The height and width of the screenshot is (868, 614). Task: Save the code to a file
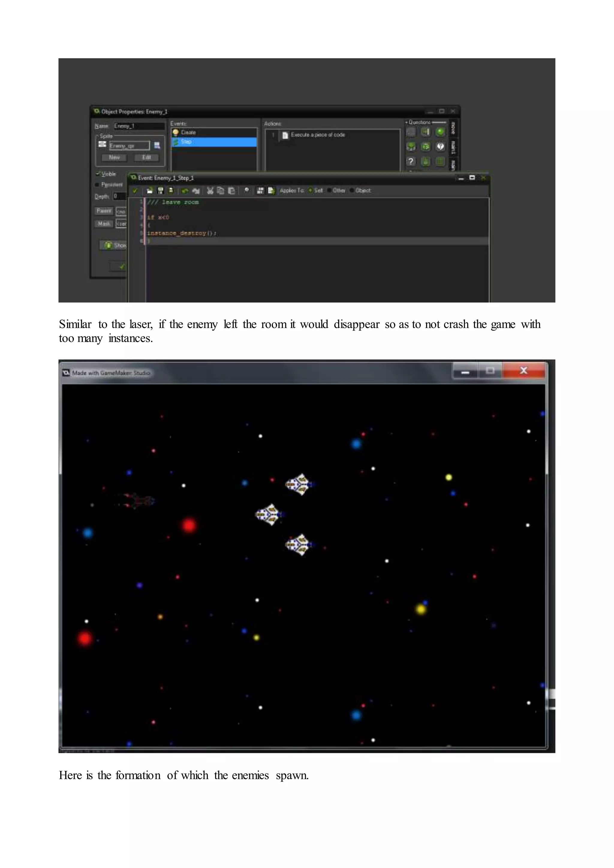[x=160, y=191]
